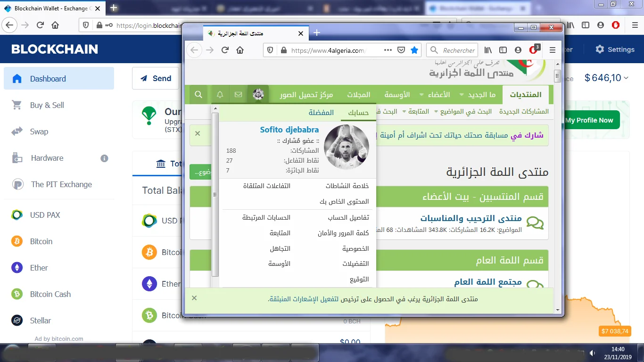
Task: Reload the 4algeria forum page
Action: pyautogui.click(x=225, y=50)
